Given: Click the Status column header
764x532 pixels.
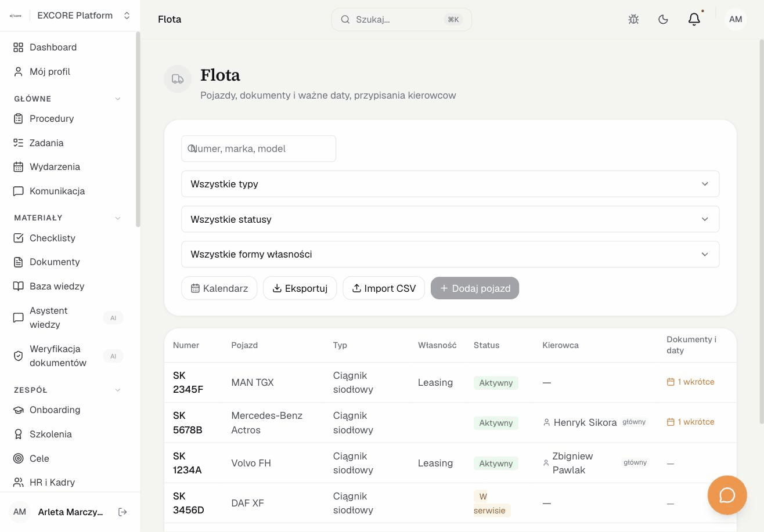Looking at the screenshot, I should pyautogui.click(x=486, y=345).
